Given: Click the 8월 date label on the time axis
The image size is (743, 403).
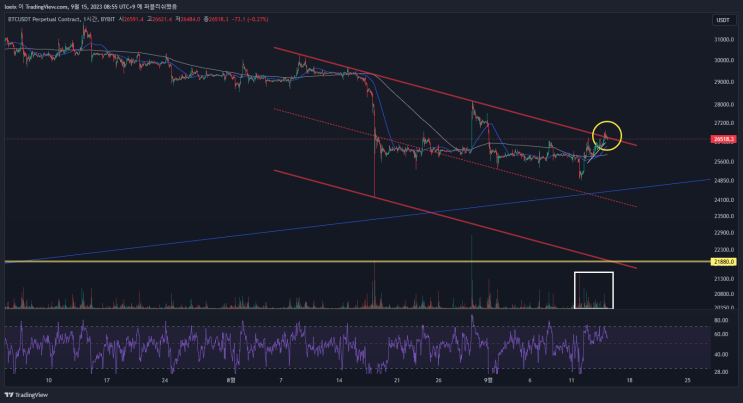Looking at the screenshot, I should (x=231, y=380).
